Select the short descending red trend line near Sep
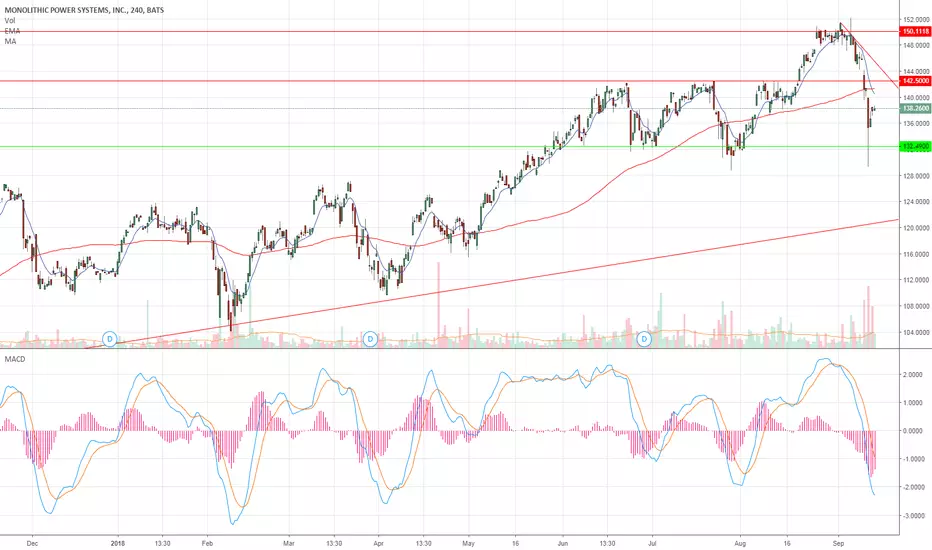The height and width of the screenshot is (550, 932). pos(869,55)
